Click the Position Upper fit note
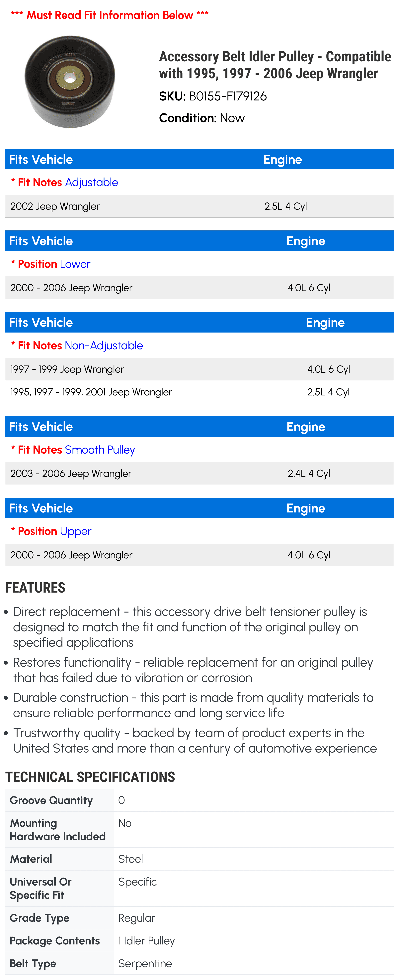The width and height of the screenshot is (399, 980). pos(51,531)
